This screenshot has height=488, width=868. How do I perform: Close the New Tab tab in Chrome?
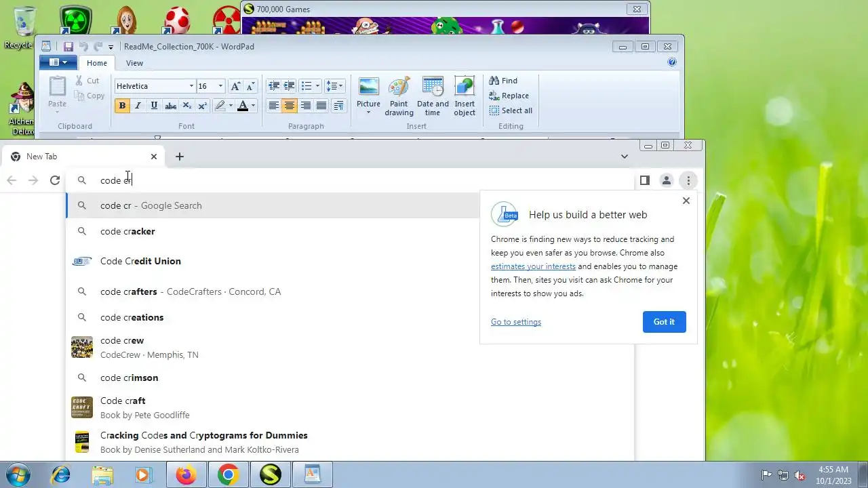(154, 157)
